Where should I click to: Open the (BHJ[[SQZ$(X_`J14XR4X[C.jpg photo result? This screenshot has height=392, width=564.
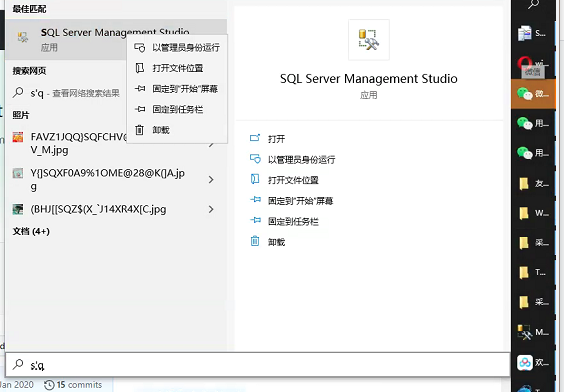(104, 209)
